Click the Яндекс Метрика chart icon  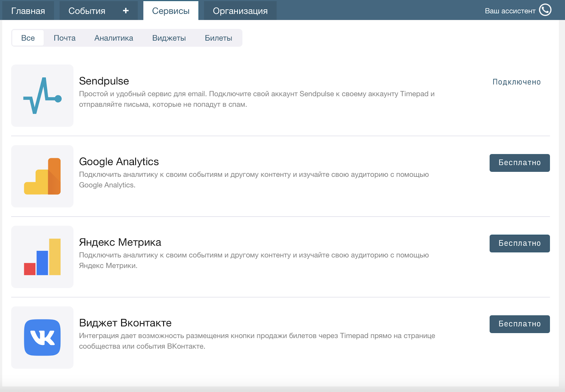(x=42, y=257)
